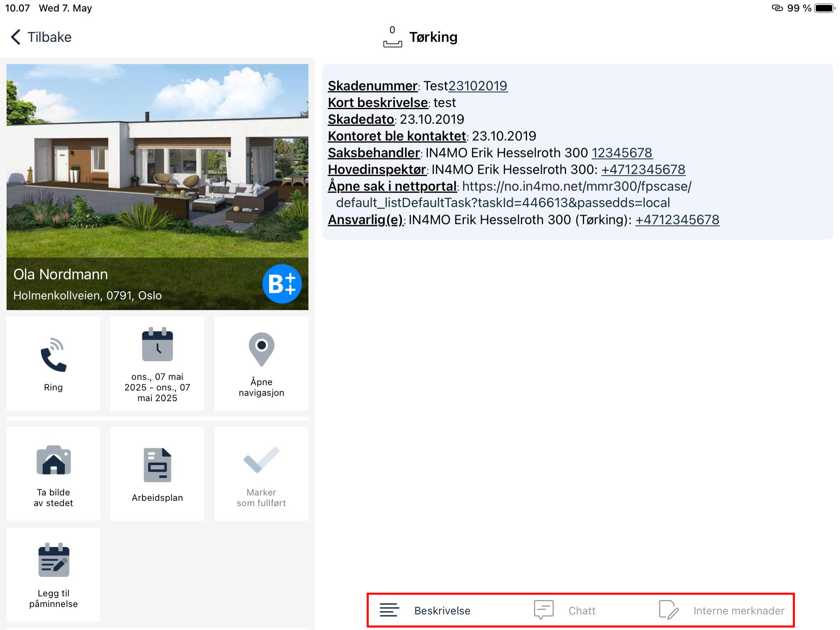This screenshot has height=630, width=840.
Task: Tap the blue B+ badge
Action: (282, 284)
